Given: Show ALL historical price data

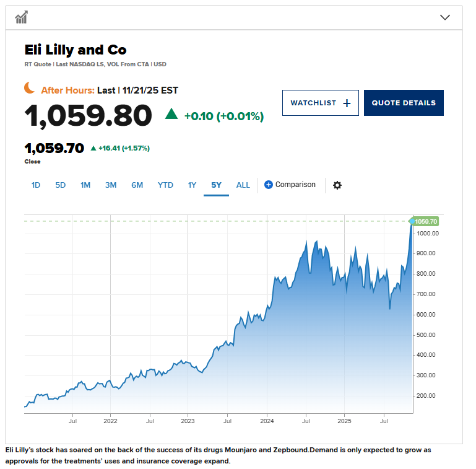Looking at the screenshot, I should [243, 185].
